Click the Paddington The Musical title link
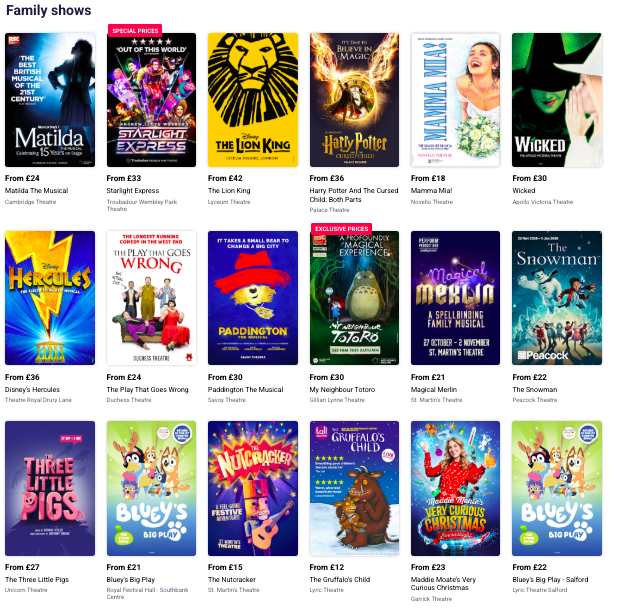Viewport: 619px width, 616px height. 246,390
